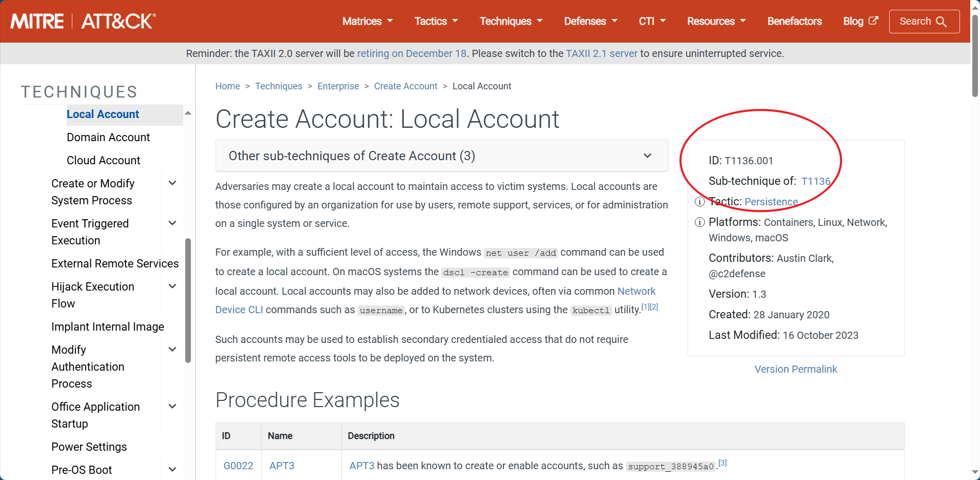Click the ID T1136.001 text
Screen dimensions: 980x480
(x=741, y=161)
